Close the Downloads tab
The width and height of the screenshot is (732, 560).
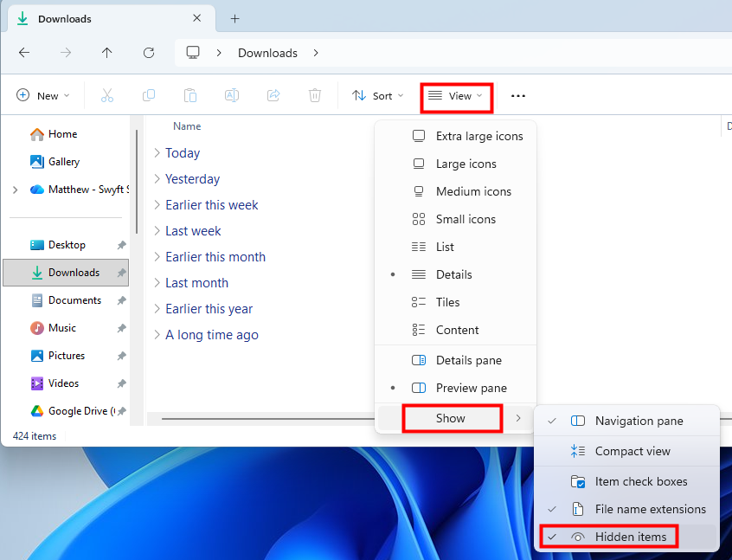(197, 18)
